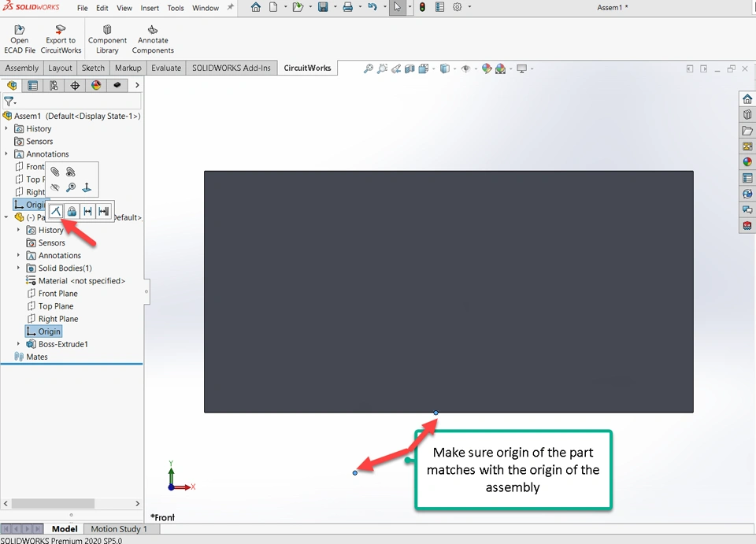Expand the Boss-Extrude1 feature
The image size is (756, 544).
click(18, 344)
